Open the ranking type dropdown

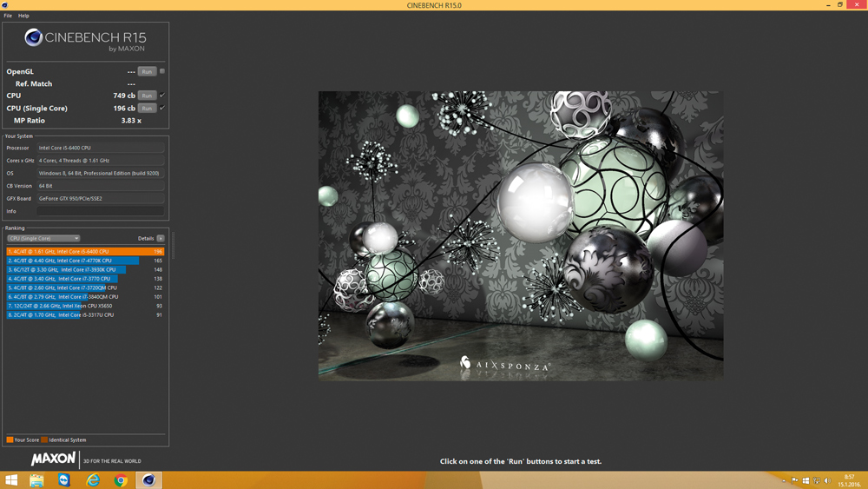[x=43, y=238]
